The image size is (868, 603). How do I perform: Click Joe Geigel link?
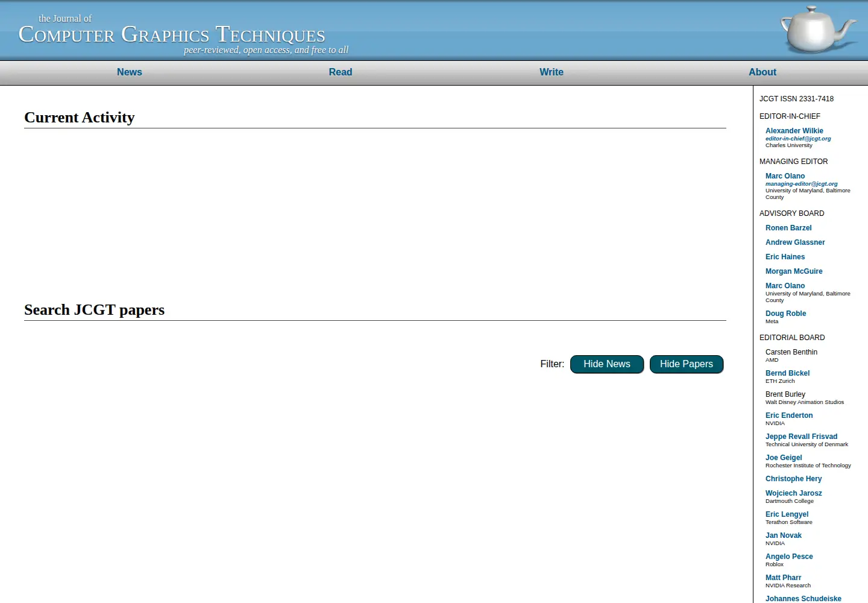click(x=784, y=458)
